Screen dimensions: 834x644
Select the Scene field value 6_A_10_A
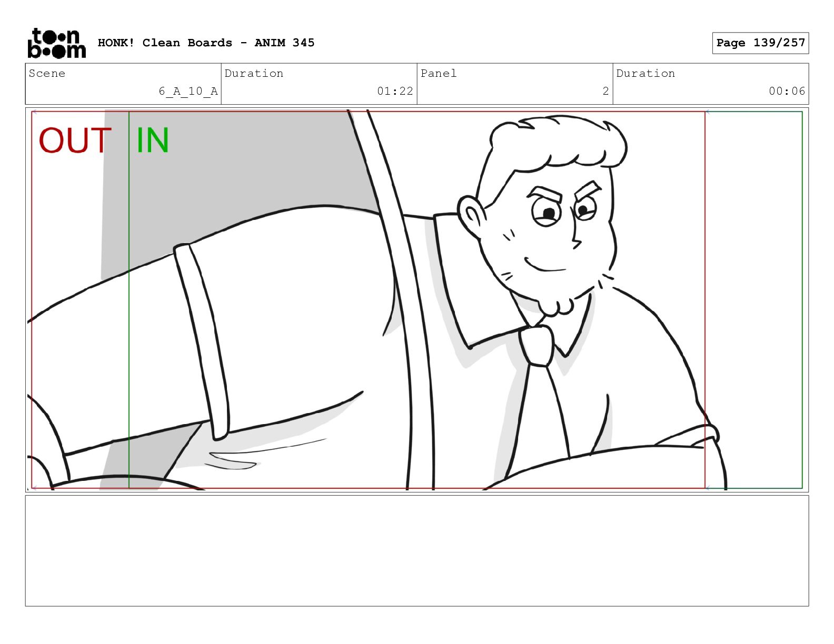click(188, 91)
